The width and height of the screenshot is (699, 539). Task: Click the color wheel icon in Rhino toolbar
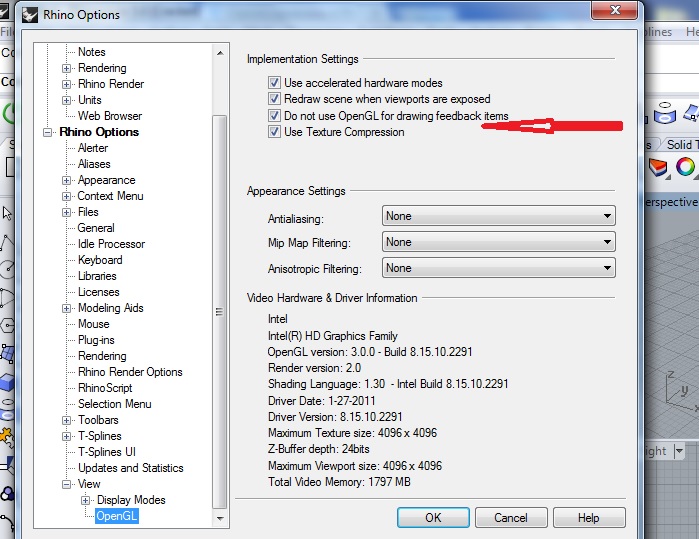[685, 167]
